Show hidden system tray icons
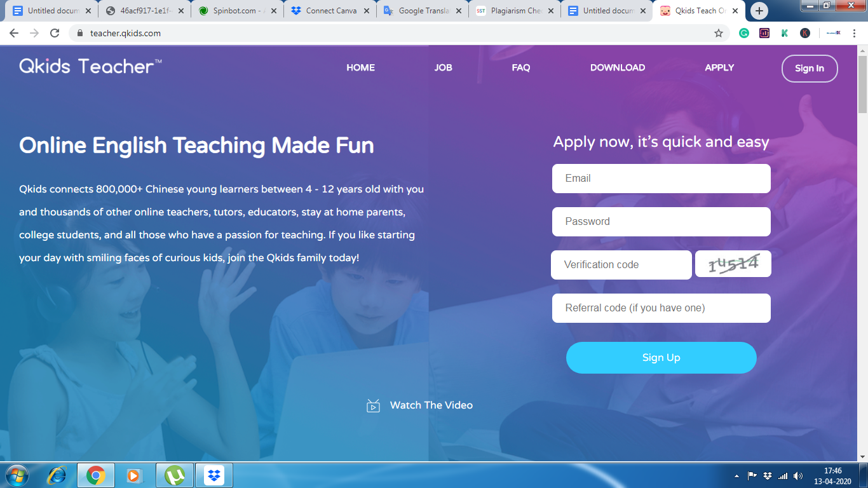868x488 pixels. pos(736,476)
